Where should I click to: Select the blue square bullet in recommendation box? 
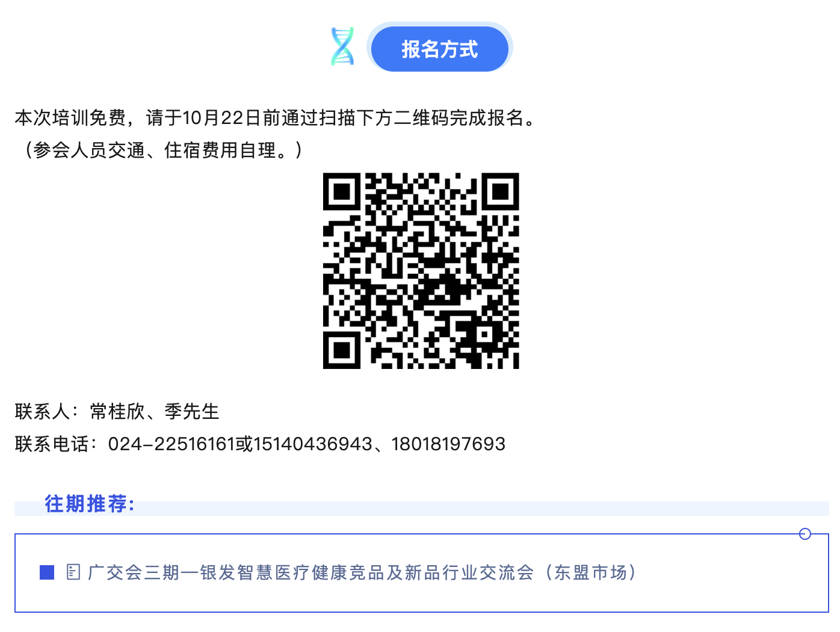(47, 572)
